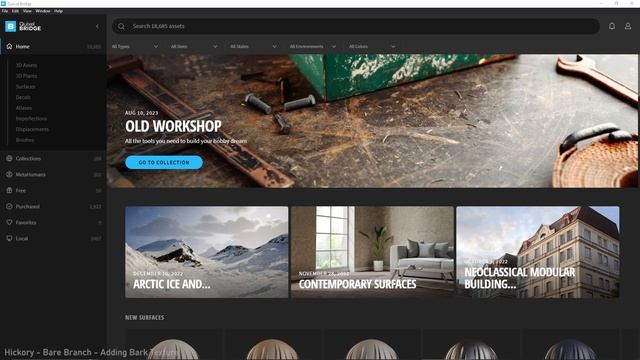Select the Imperfections category
This screenshot has height=360, width=640.
tap(31, 118)
